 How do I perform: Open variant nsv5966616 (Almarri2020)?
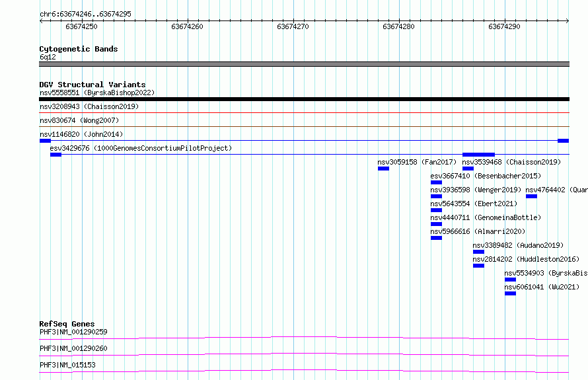pyautogui.click(x=478, y=231)
